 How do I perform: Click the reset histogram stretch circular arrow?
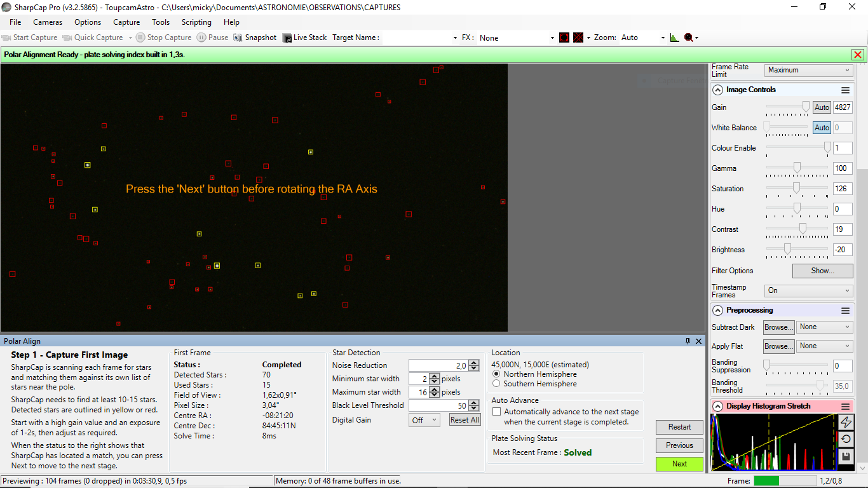[x=846, y=439]
